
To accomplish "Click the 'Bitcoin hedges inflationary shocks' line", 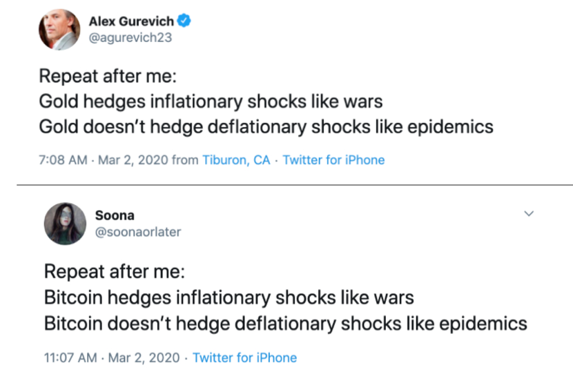I will pyautogui.click(x=229, y=297).
